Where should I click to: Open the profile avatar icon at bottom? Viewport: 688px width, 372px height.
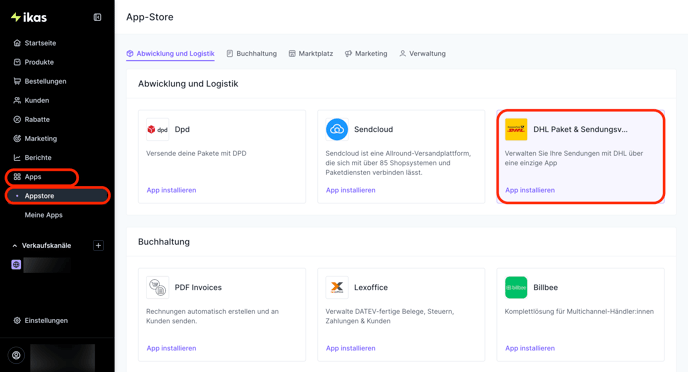click(16, 355)
